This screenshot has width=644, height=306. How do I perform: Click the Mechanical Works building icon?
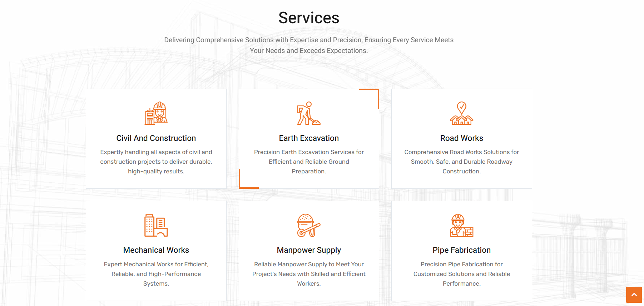(156, 225)
